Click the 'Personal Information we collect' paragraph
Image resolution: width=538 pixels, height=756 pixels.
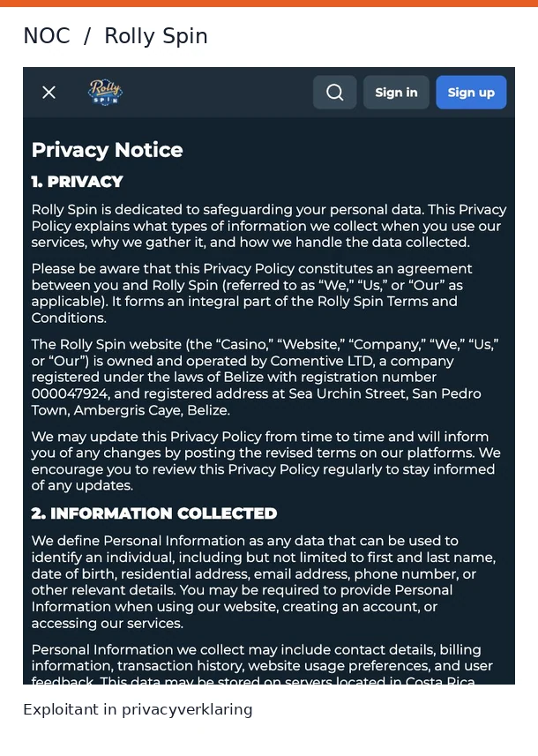(262, 665)
